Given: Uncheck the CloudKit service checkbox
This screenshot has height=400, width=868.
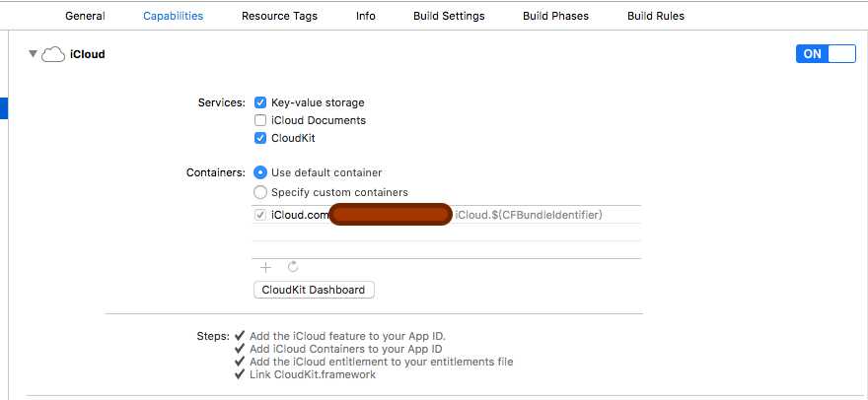Looking at the screenshot, I should pos(260,138).
